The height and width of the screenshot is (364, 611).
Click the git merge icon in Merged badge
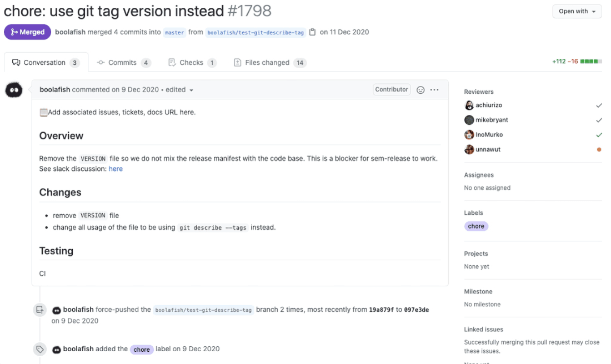click(x=14, y=32)
